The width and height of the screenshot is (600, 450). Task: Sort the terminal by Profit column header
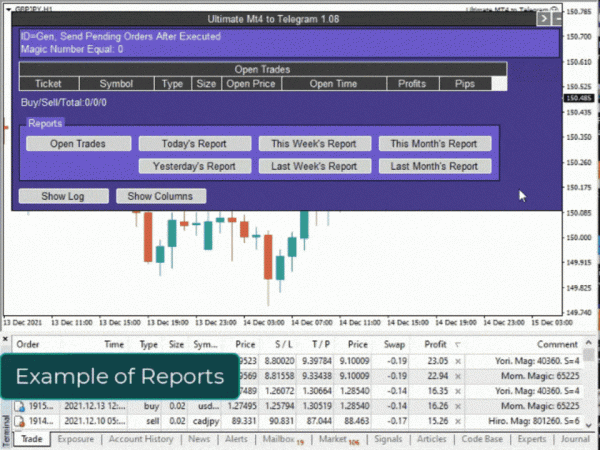[435, 344]
